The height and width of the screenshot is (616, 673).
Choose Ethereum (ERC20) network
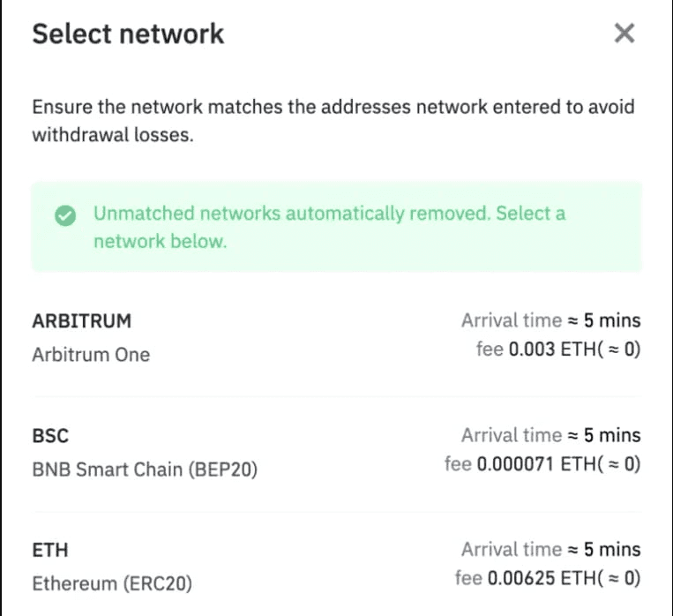112,584
